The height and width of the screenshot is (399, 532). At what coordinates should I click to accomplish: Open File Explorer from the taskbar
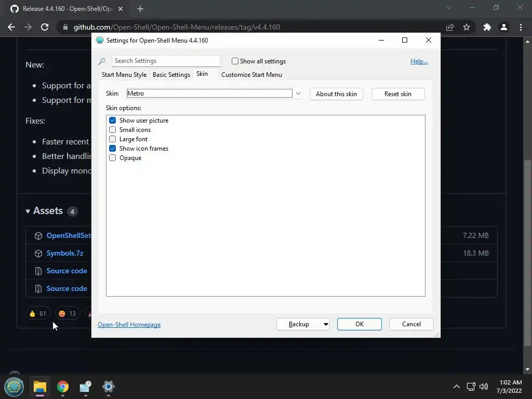[40, 387]
